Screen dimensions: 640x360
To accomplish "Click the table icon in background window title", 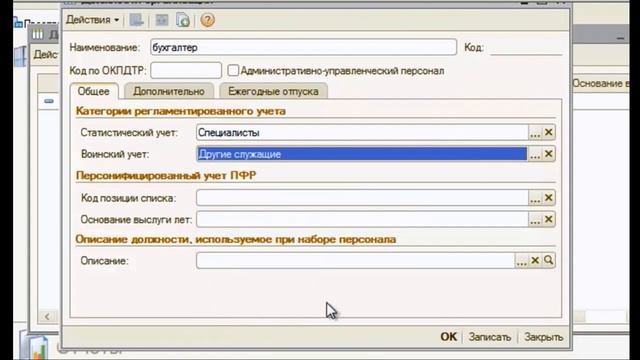I will pyautogui.click(x=38, y=34).
